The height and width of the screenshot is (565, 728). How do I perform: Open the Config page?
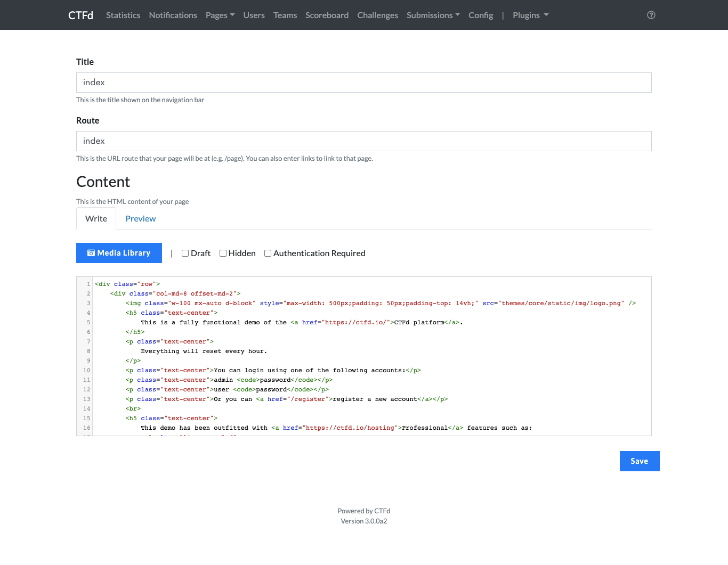click(480, 15)
